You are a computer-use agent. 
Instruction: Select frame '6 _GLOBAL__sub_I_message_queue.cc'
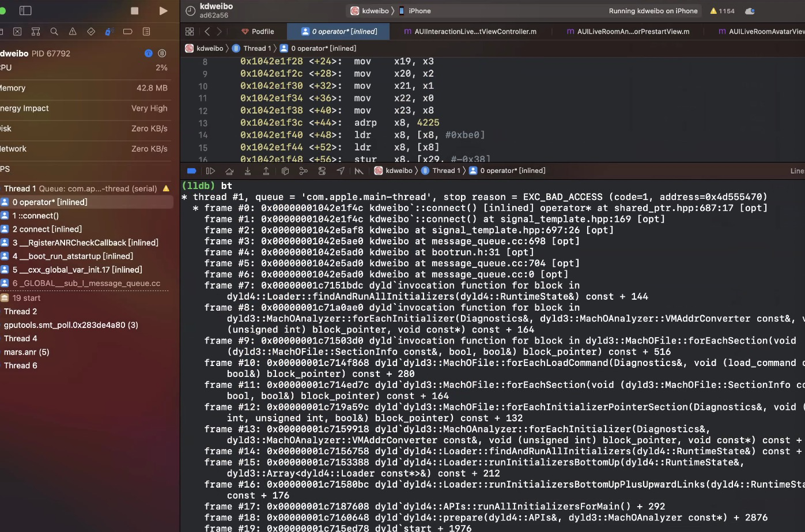click(x=86, y=283)
